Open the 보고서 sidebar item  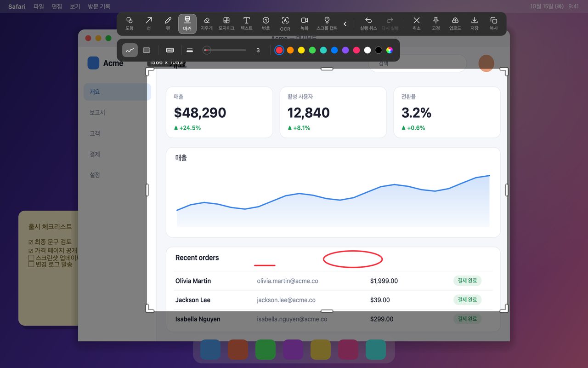pyautogui.click(x=117, y=113)
